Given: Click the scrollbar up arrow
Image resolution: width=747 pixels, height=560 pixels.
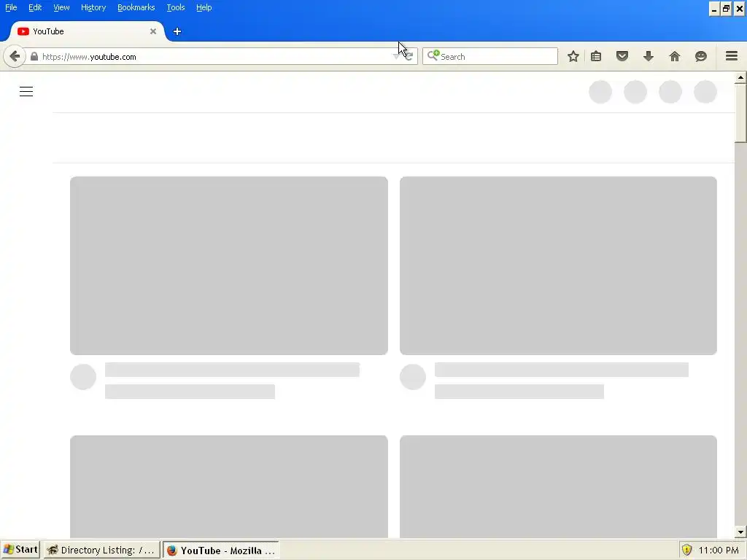Looking at the screenshot, I should [740, 77].
